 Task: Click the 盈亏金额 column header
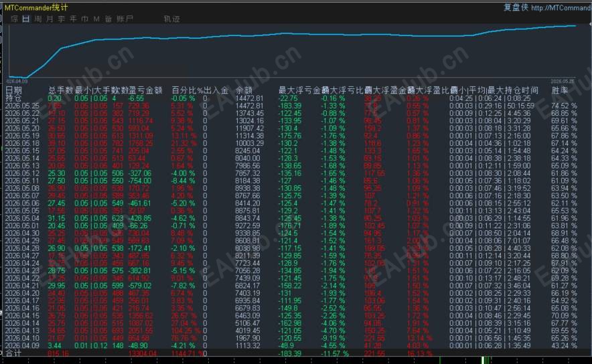pyautogui.click(x=146, y=90)
